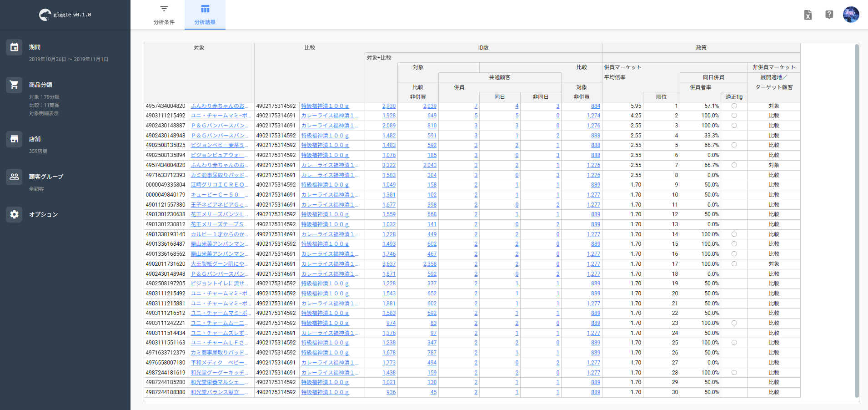
Task: Open the help question mark icon
Action: coord(829,15)
